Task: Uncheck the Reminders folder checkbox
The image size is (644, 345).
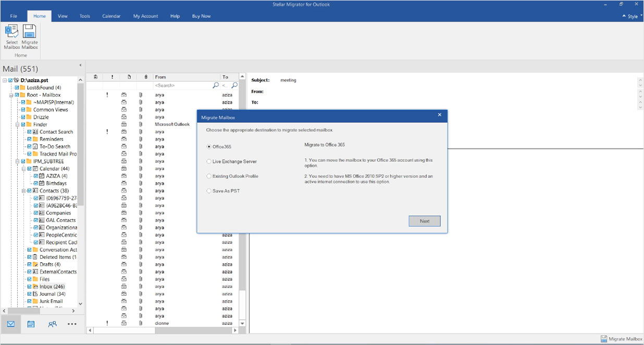Action: (x=29, y=139)
